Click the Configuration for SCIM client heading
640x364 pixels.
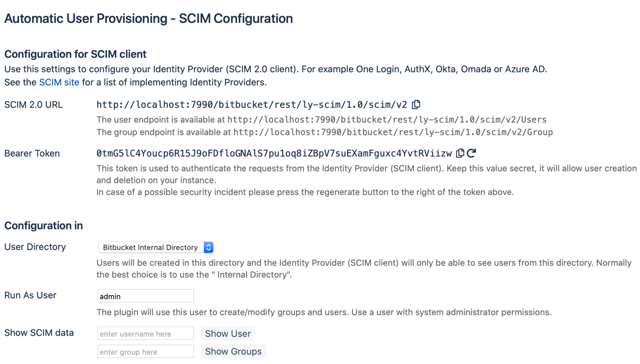[x=75, y=54]
